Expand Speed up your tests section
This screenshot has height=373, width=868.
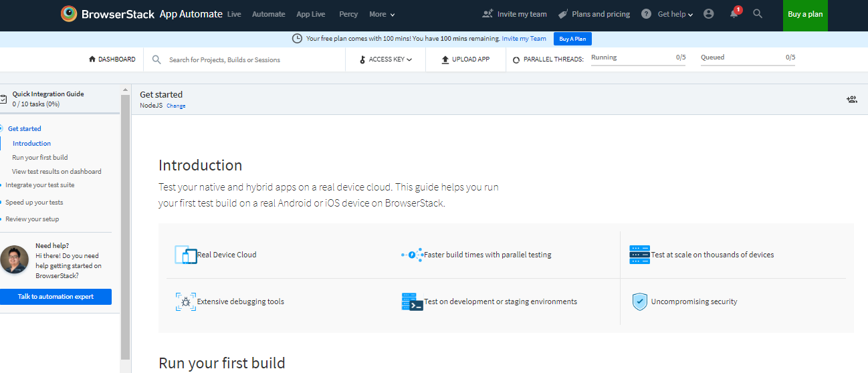coord(34,202)
